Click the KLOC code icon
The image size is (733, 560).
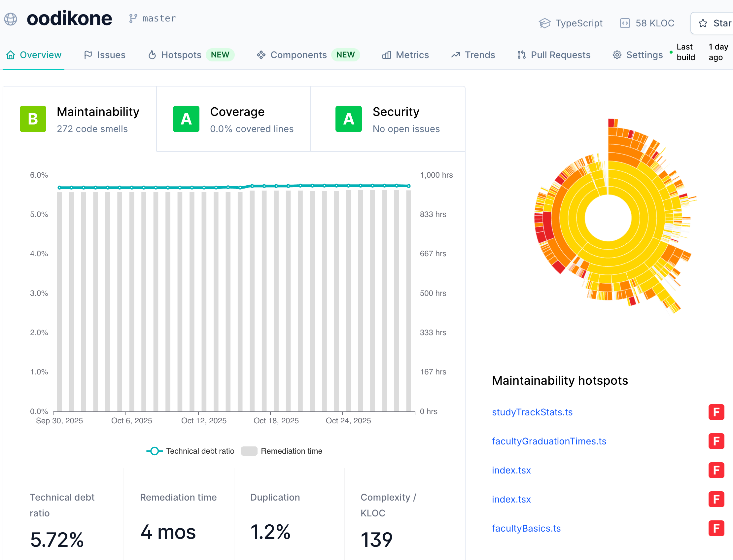click(625, 23)
